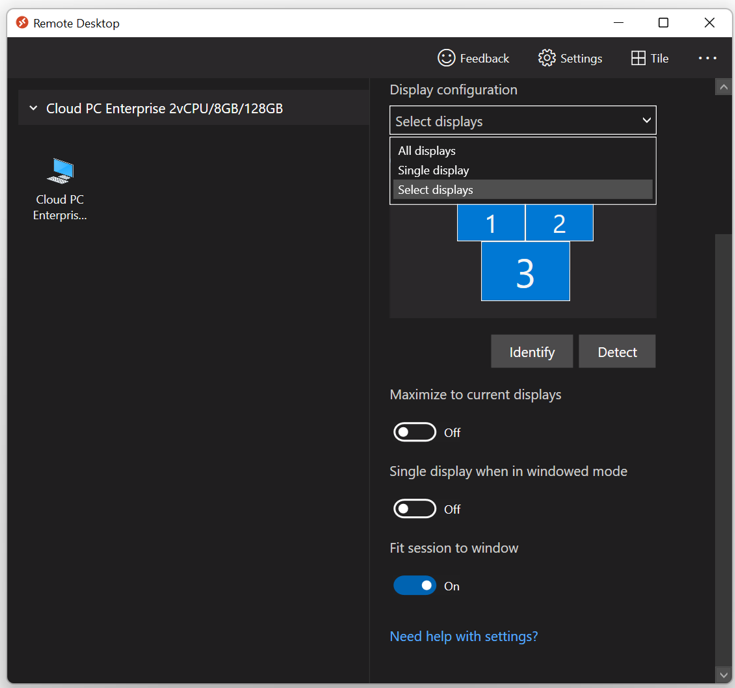Image resolution: width=735 pixels, height=688 pixels.
Task: Close the Remote Desktop window
Action: [x=709, y=22]
